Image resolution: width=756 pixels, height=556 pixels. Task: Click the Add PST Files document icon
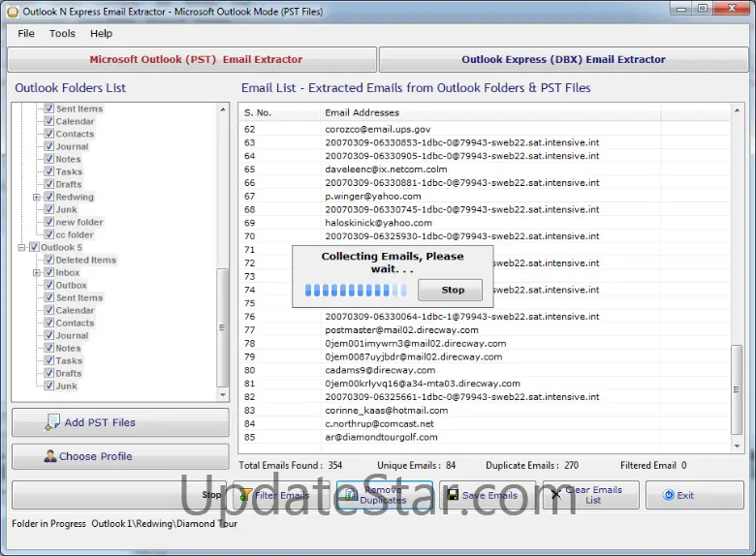52,422
